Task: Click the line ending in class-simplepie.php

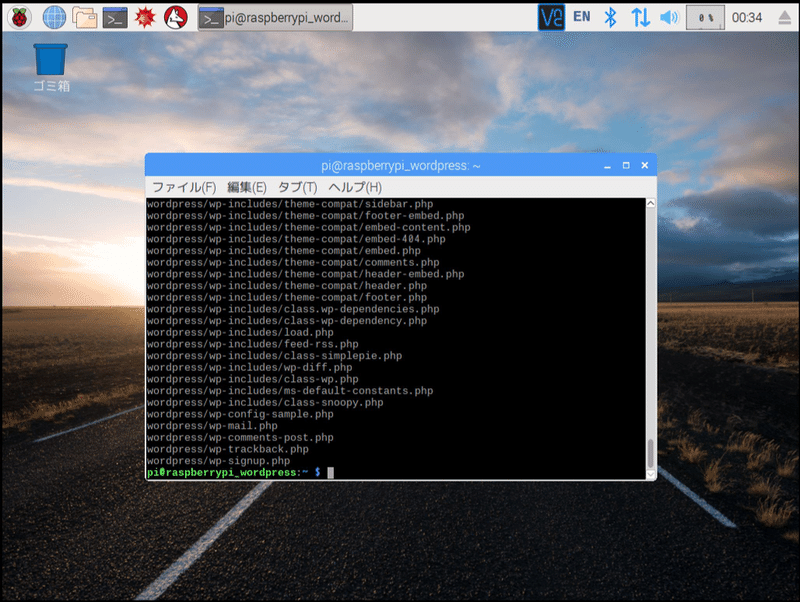Action: pos(274,356)
